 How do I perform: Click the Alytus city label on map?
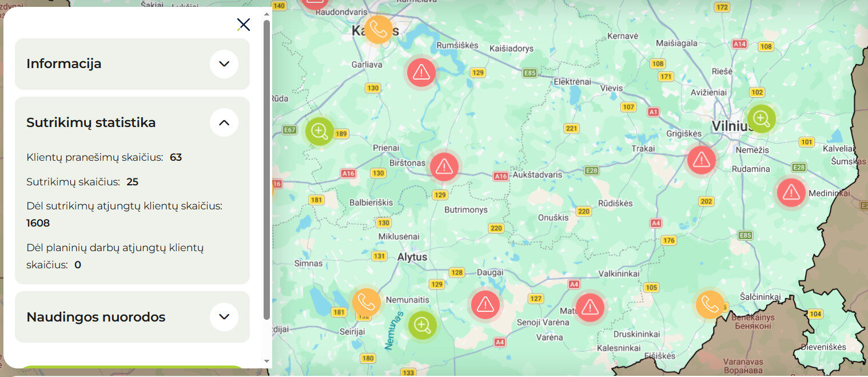coord(412,257)
